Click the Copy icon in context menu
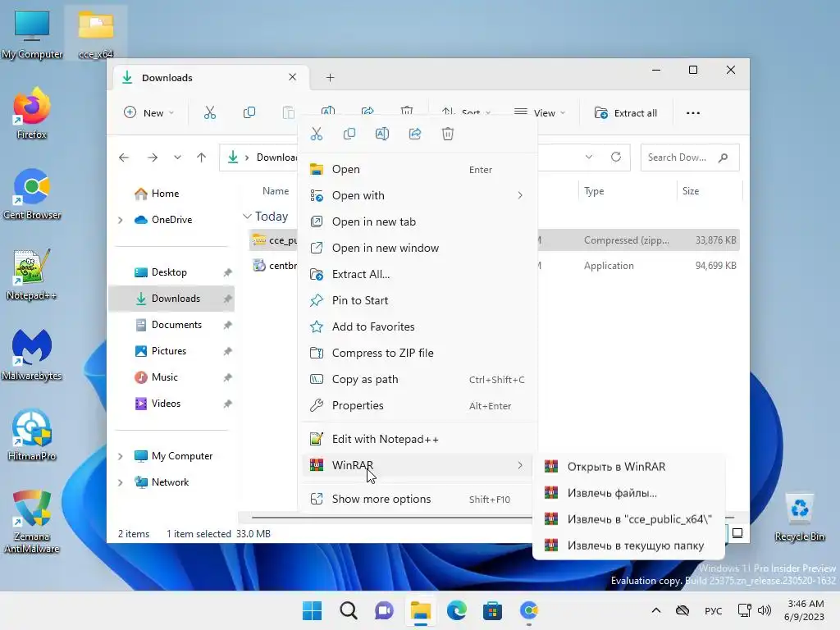Screen dimensions: 840x630 349,134
